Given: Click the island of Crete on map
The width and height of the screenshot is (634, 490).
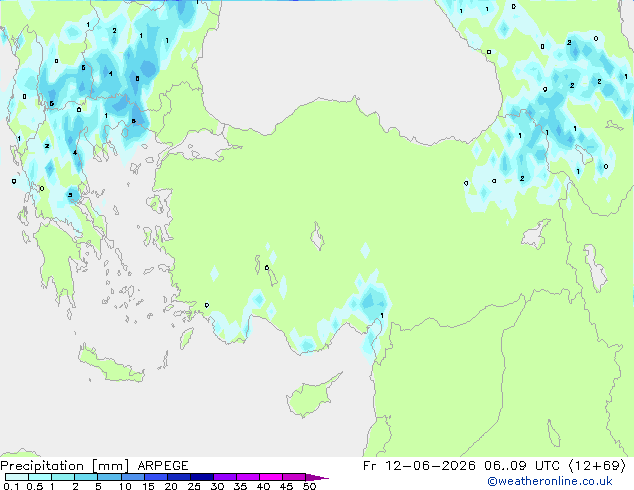Looking at the screenshot, I should pyautogui.click(x=111, y=366).
